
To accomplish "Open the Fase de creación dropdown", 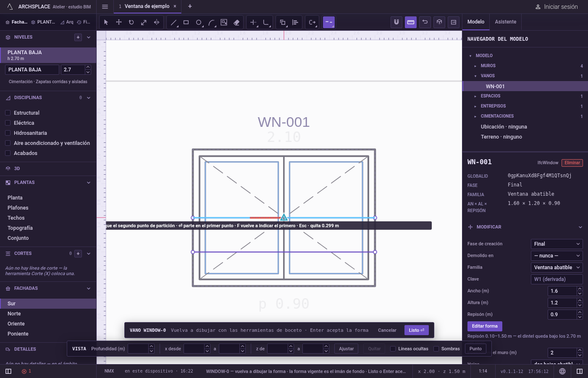I will pos(557,244).
